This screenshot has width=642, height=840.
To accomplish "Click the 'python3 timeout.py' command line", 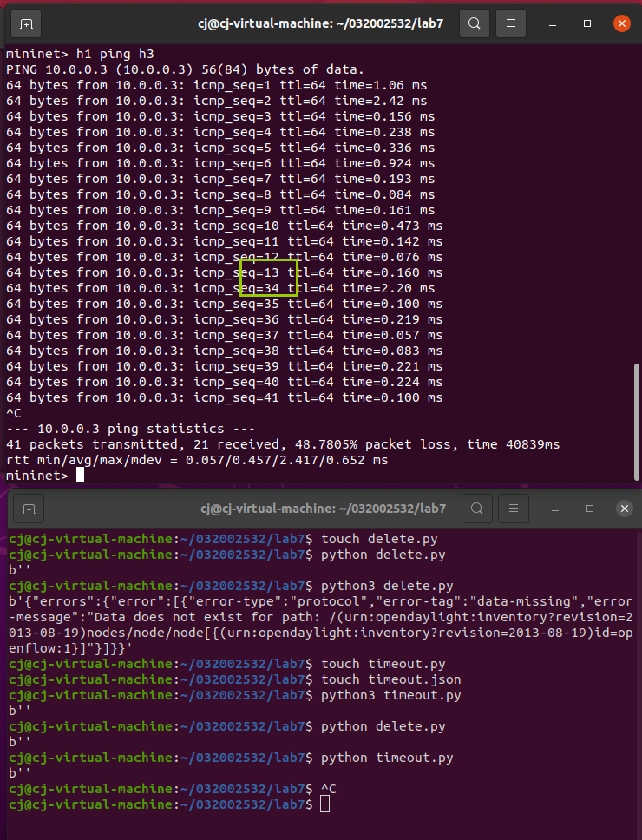I will 235,695.
